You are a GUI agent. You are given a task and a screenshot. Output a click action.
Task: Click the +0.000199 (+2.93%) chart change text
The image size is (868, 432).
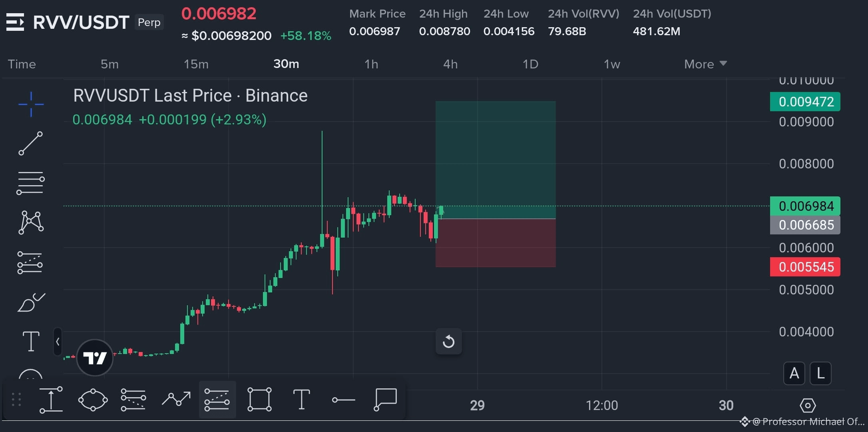coord(202,120)
